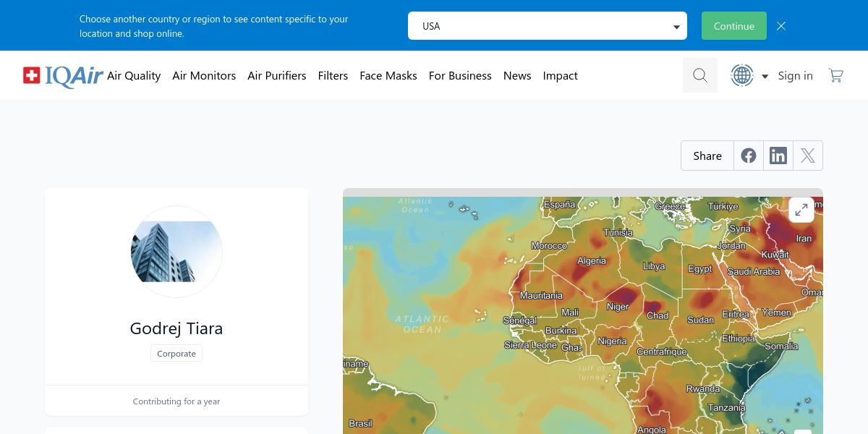The image size is (868, 434).
Task: Share on X
Action: pyautogui.click(x=808, y=156)
